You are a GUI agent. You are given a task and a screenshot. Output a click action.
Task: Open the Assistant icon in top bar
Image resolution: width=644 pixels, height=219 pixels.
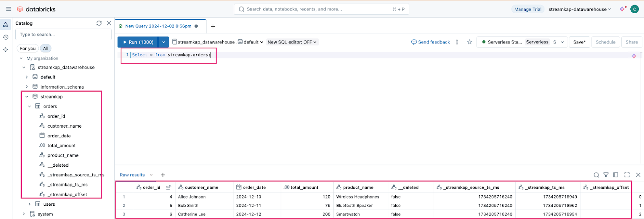pos(623,9)
